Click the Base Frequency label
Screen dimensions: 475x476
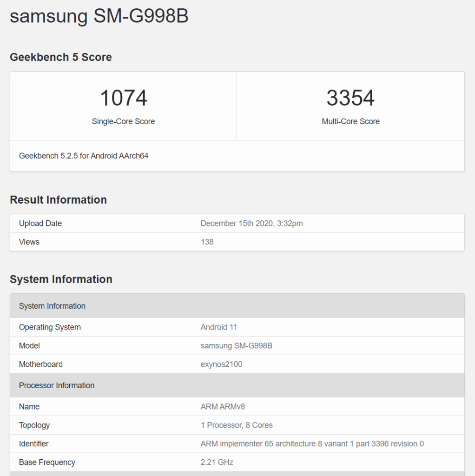click(x=47, y=463)
